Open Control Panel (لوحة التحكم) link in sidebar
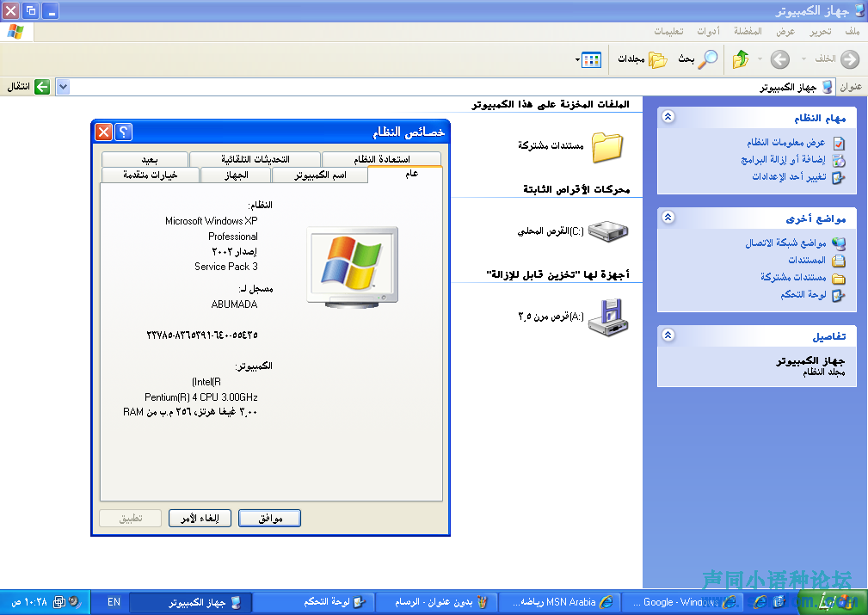The width and height of the screenshot is (868, 615). (803, 295)
